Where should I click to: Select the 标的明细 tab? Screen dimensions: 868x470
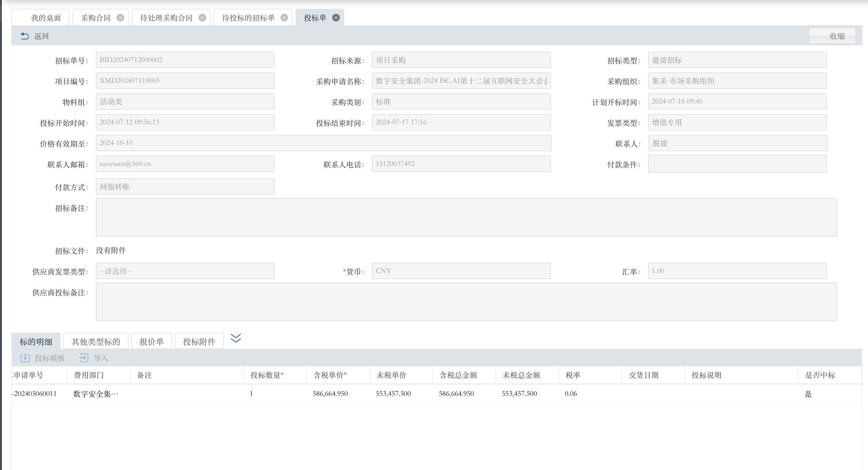tap(36, 342)
